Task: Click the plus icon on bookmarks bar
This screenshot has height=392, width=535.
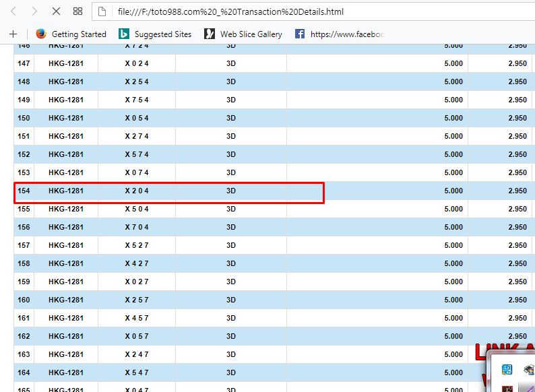Action: coord(13,34)
